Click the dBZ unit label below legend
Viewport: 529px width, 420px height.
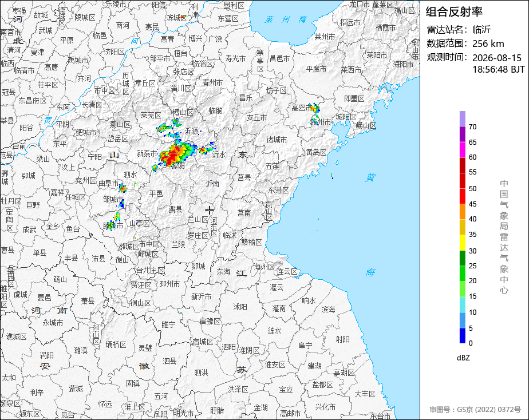click(463, 358)
